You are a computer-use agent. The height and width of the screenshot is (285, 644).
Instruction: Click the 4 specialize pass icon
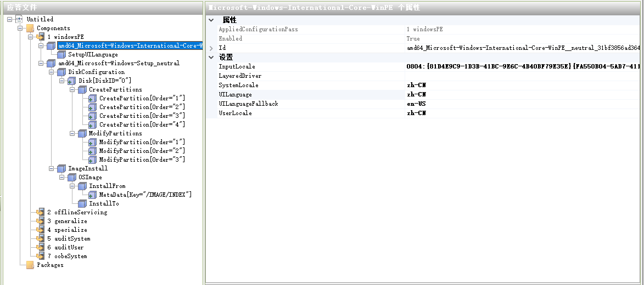point(40,230)
